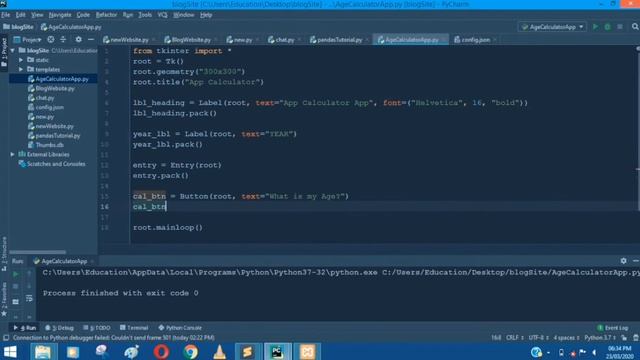Stop the process using the toolbar stop icon

(620, 27)
